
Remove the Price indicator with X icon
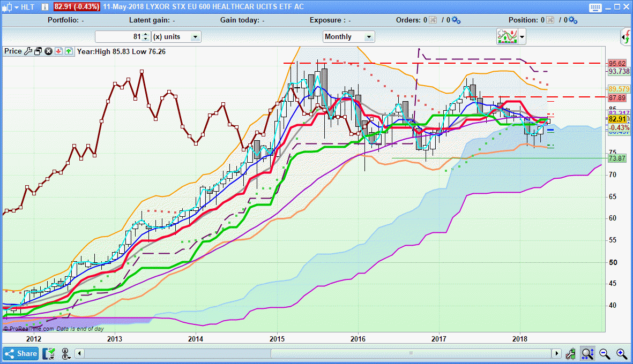[48, 51]
